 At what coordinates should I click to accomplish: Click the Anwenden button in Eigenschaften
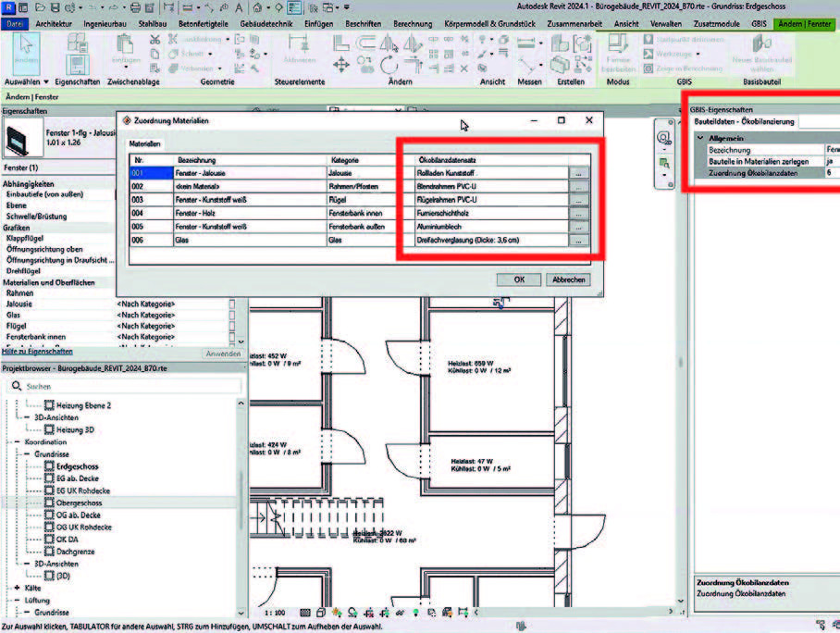(x=223, y=354)
